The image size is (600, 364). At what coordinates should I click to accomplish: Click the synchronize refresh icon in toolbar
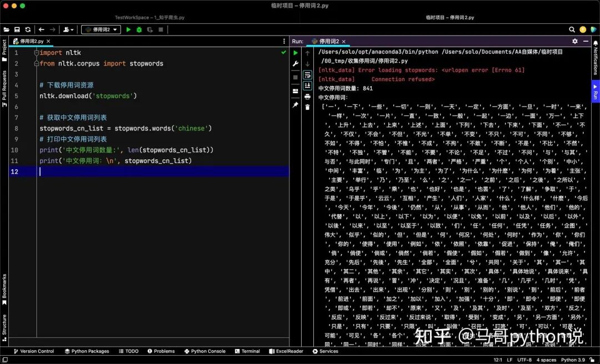pos(28,29)
